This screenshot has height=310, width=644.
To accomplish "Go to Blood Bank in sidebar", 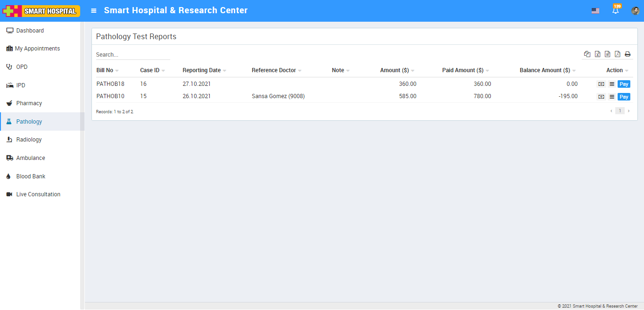I will tap(31, 176).
